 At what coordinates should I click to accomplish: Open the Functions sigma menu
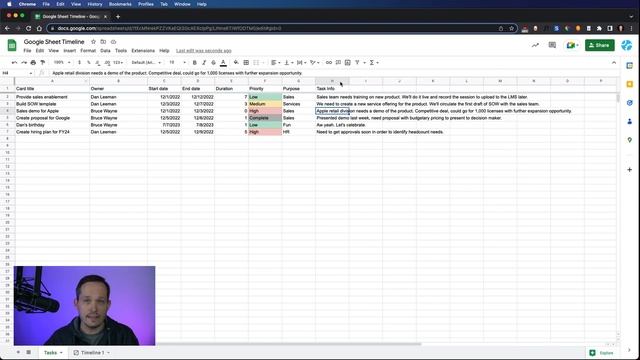pyautogui.click(x=373, y=62)
